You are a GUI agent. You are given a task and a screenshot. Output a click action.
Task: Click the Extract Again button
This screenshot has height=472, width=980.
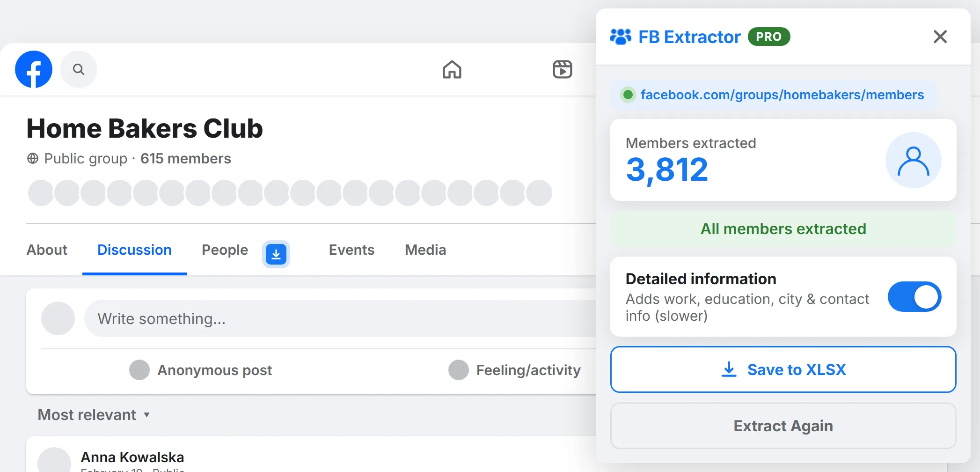[783, 426]
